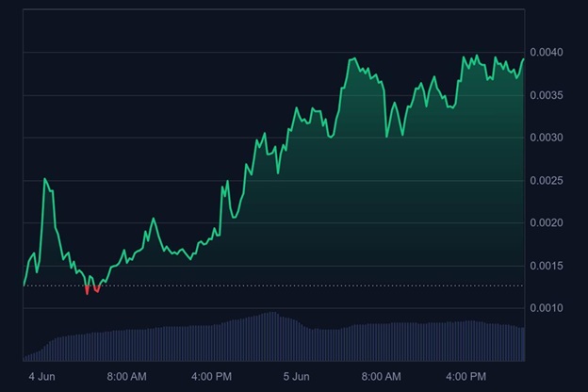
Task: Click the early spike peak near 0.0025
Action: [x=45, y=179]
